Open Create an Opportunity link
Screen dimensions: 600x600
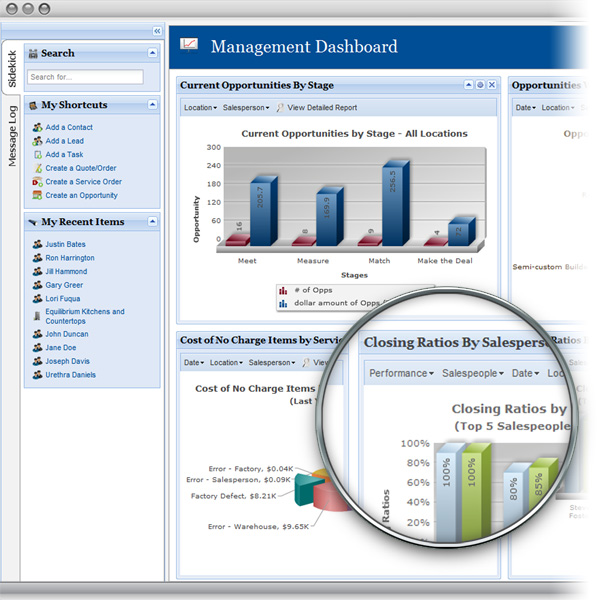[82, 195]
